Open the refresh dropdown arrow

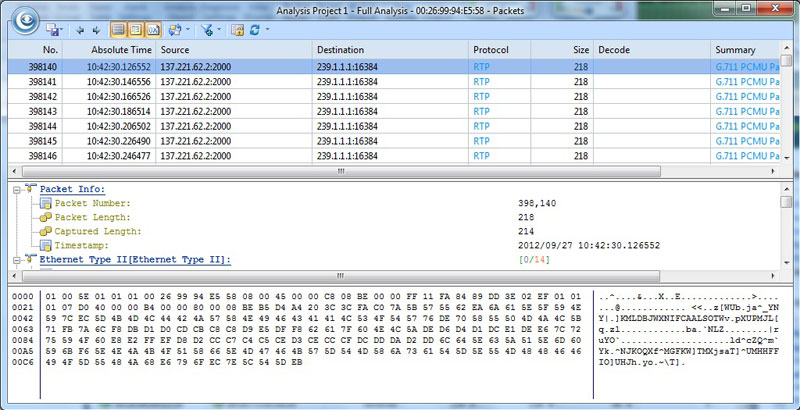coord(267,30)
